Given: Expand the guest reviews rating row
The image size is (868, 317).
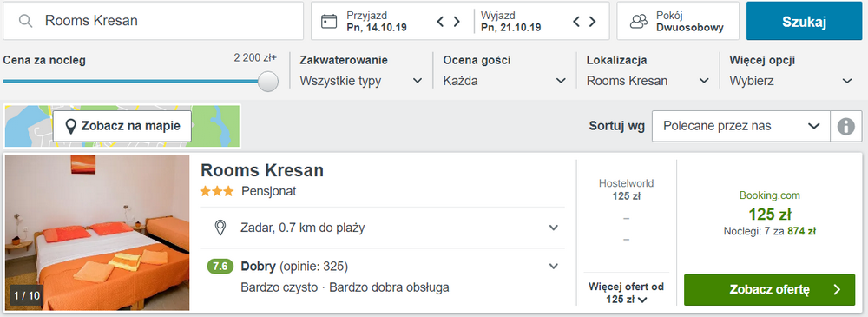Looking at the screenshot, I should [x=383, y=276].
